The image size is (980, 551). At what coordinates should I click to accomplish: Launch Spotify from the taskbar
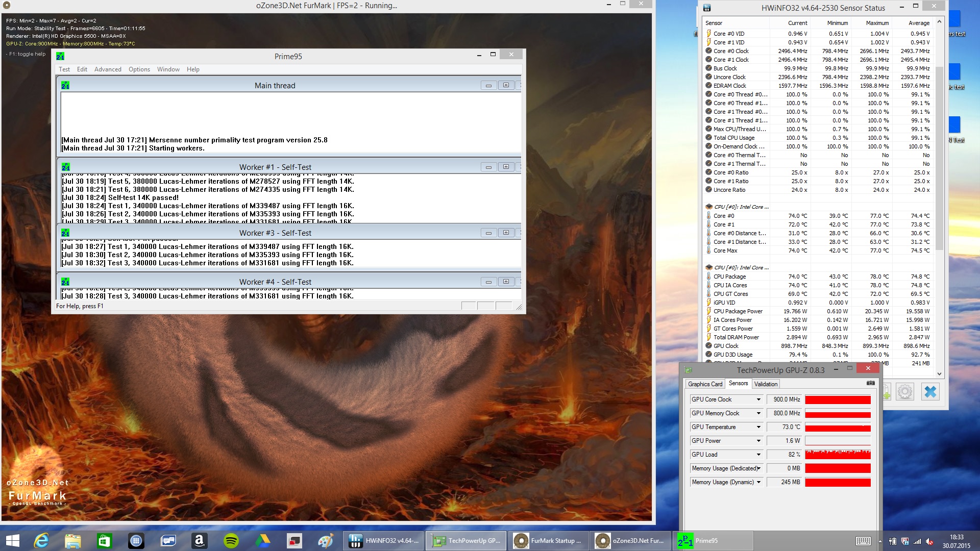tap(231, 541)
